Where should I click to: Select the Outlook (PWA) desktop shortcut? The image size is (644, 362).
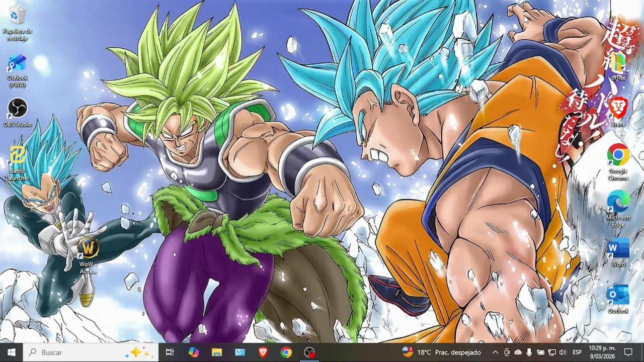coord(17,70)
